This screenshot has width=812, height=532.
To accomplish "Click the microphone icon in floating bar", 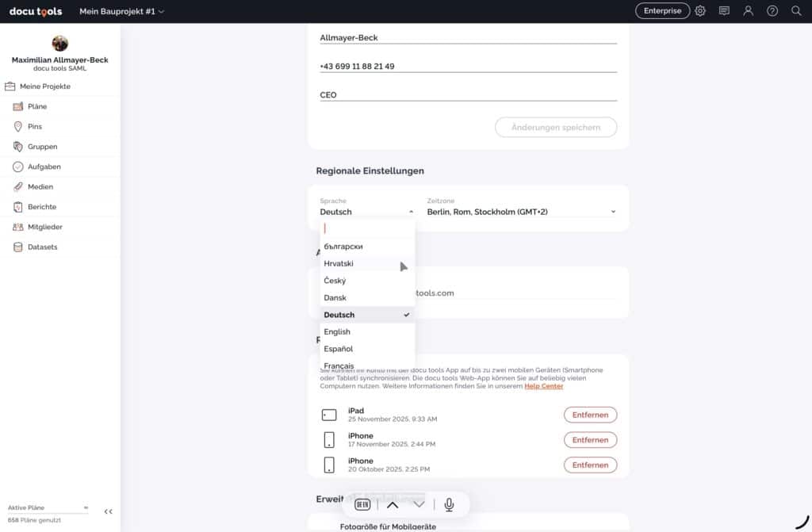I will (x=449, y=504).
